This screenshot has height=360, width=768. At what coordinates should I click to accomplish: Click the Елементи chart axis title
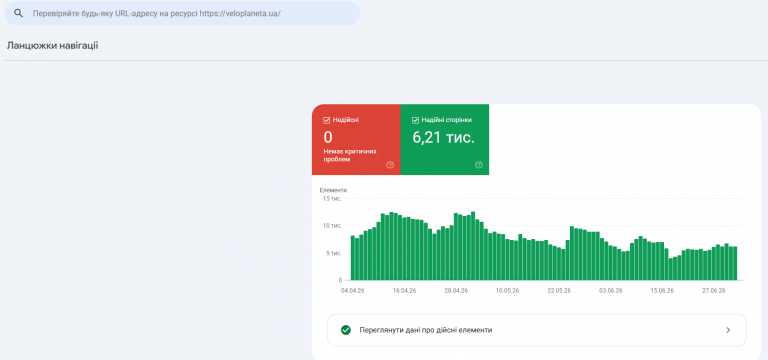point(333,190)
